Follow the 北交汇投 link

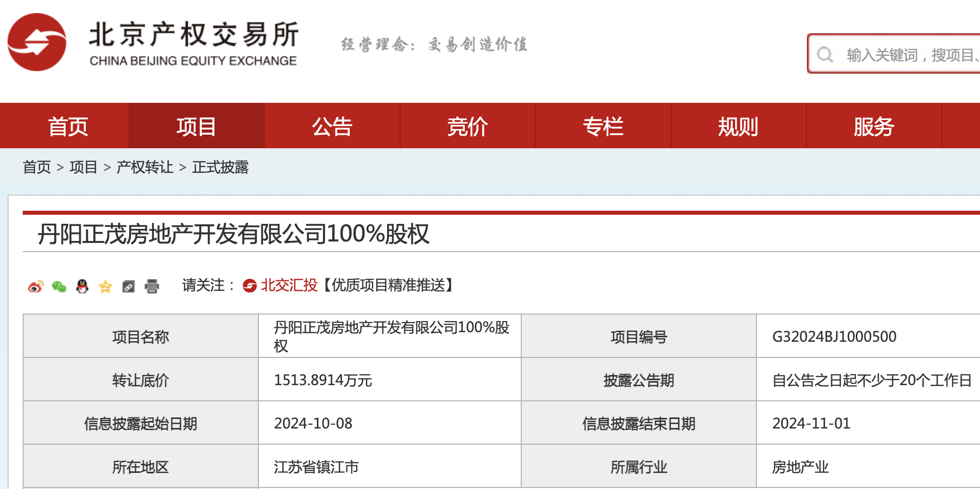(x=289, y=286)
